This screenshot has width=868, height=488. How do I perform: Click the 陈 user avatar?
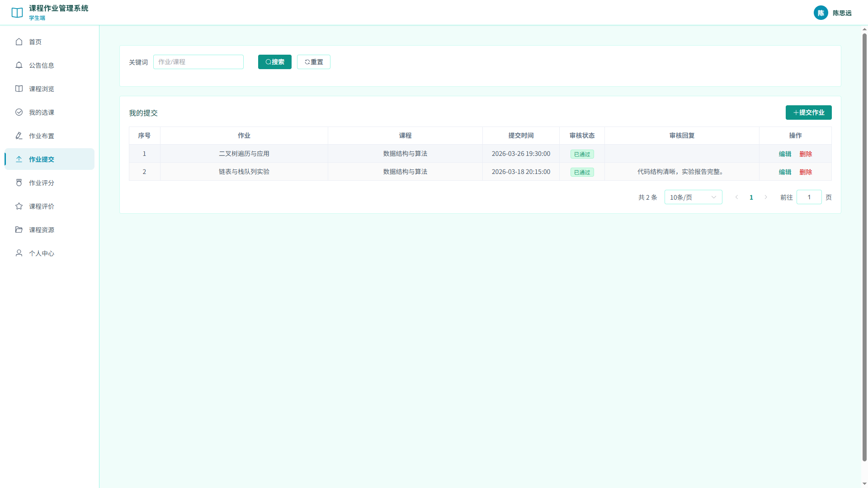point(821,13)
